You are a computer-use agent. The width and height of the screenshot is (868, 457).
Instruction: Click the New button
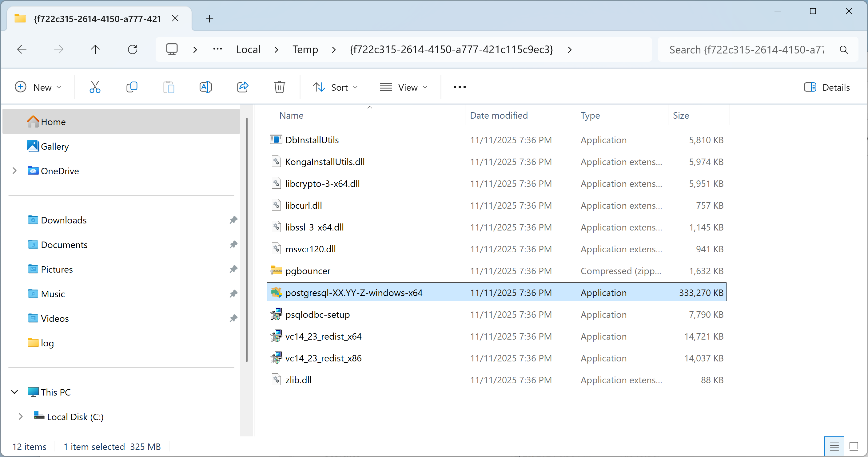click(38, 87)
